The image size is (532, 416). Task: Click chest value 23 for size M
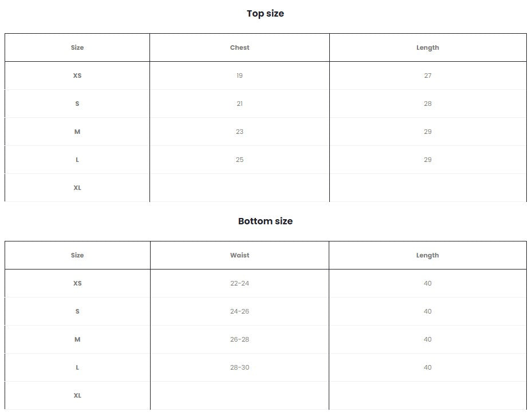[239, 132]
